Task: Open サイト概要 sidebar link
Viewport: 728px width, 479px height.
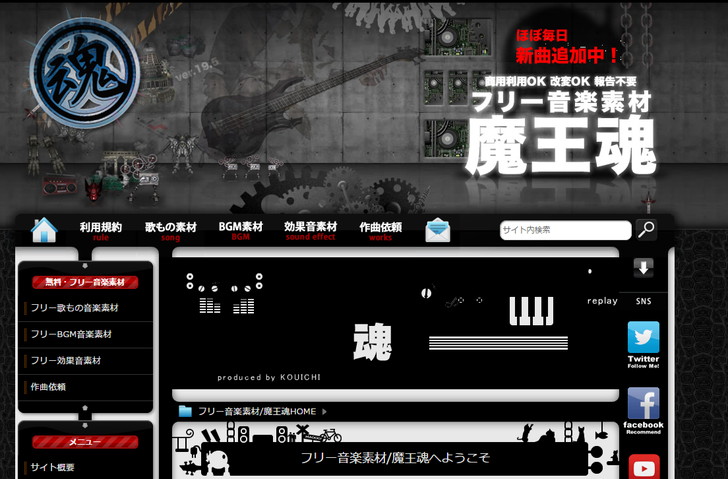Action: tap(52, 467)
